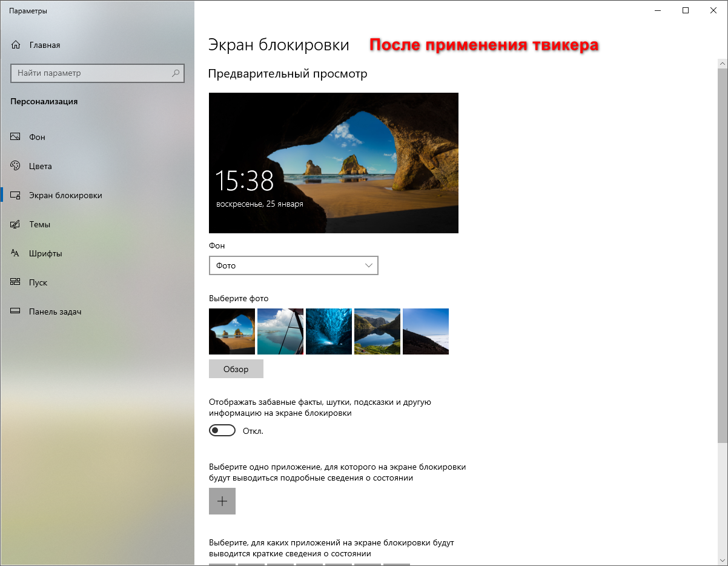This screenshot has height=566, width=728.
Task: Click the Обзор browse button
Action: tap(236, 369)
